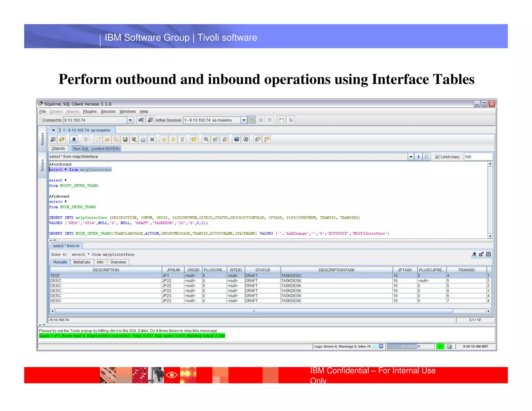Click the new SQL worksheet icon in top toolbar

[282, 120]
